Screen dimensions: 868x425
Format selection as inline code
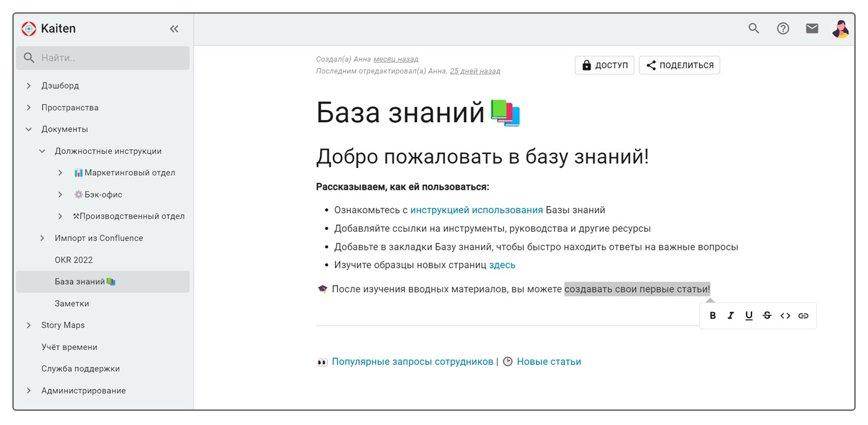(x=785, y=316)
